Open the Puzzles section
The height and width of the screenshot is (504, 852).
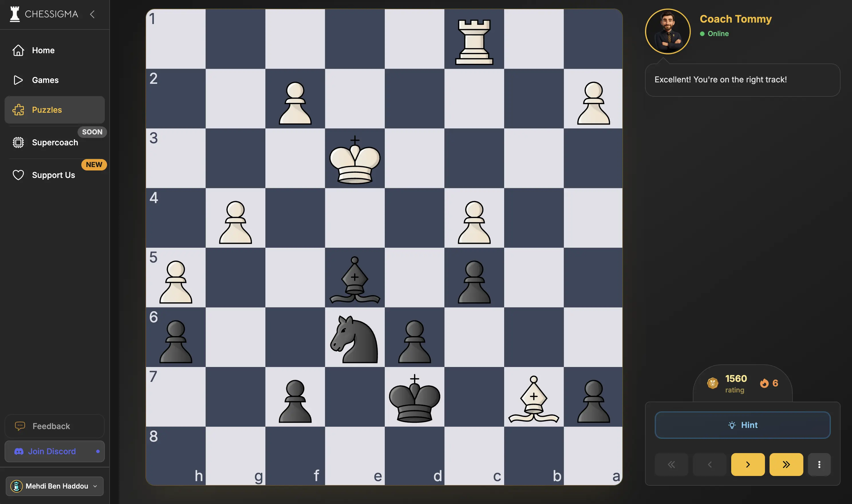click(x=47, y=109)
